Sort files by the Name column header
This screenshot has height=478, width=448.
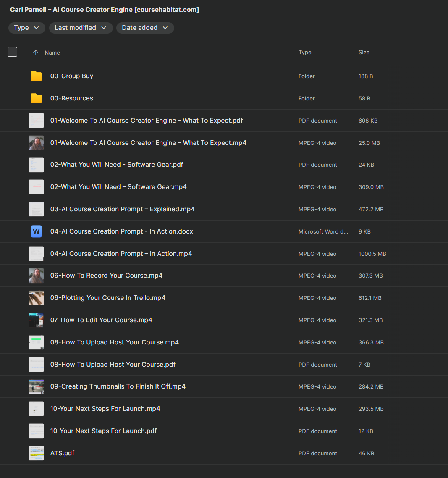coord(52,53)
